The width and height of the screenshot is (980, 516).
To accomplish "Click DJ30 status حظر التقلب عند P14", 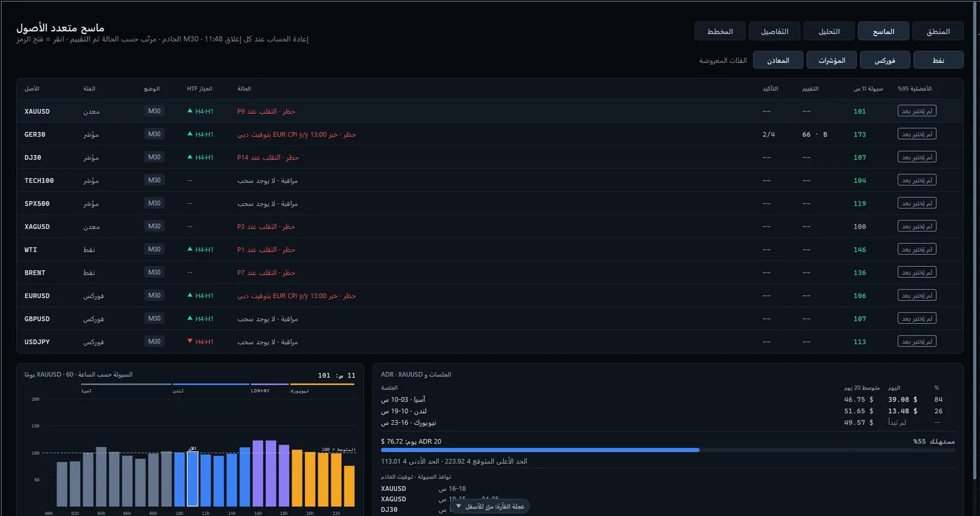I will click(268, 157).
